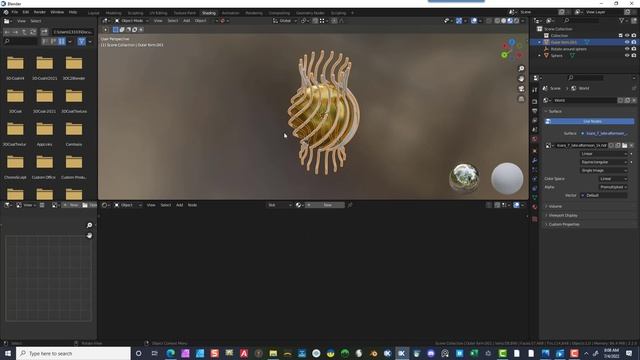Open the Linear interpolation dropdown

(603, 154)
